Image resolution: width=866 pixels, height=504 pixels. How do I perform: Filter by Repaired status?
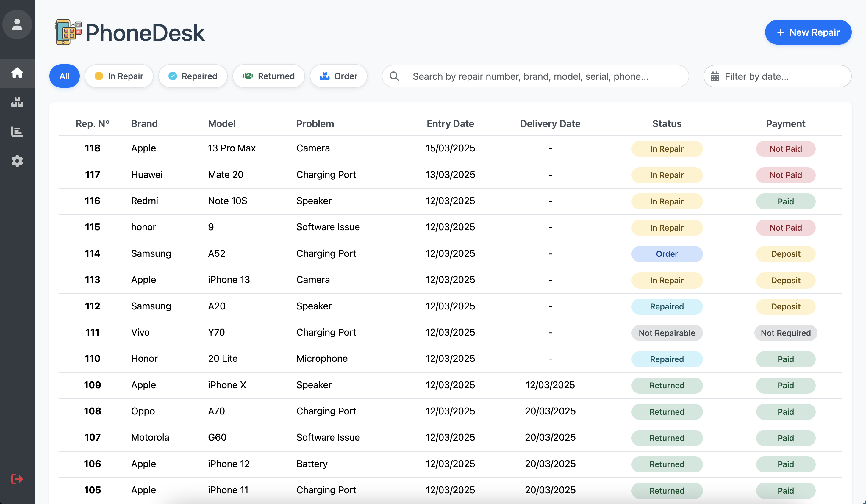click(x=193, y=76)
